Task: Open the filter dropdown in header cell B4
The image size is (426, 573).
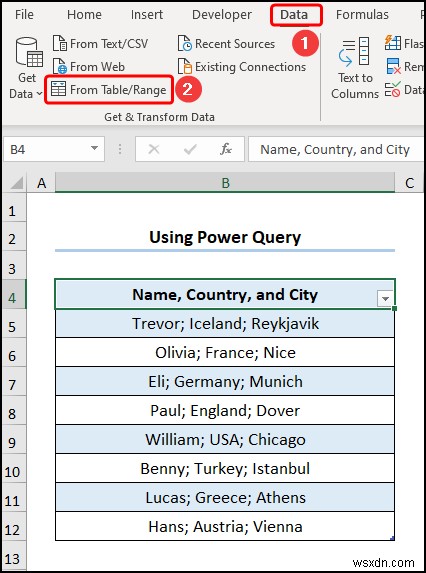Action: coord(385,299)
